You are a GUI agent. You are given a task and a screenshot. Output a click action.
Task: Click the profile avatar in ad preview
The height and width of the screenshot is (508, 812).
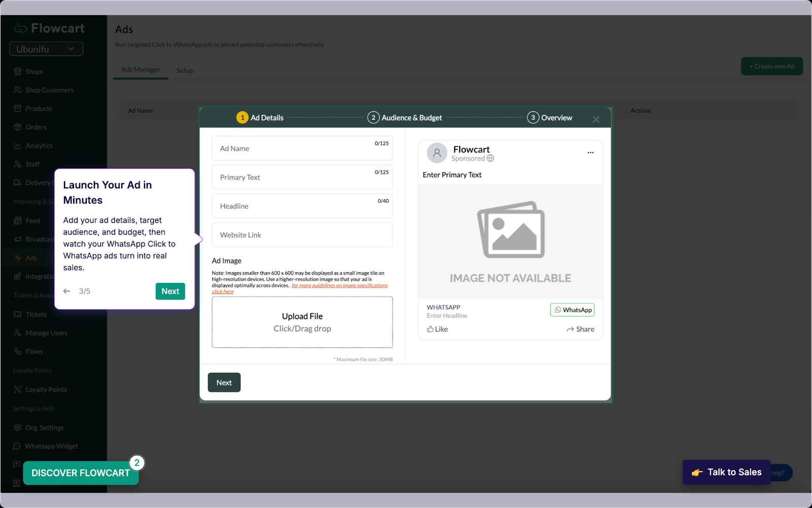(437, 153)
